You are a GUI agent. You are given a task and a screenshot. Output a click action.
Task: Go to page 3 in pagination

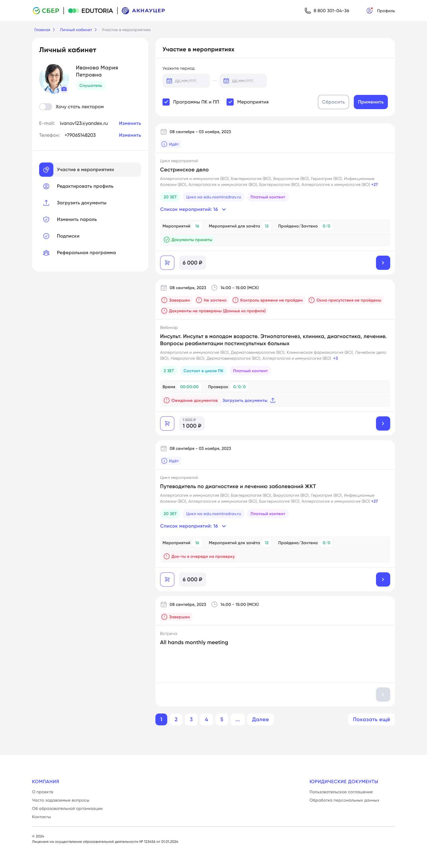click(191, 719)
